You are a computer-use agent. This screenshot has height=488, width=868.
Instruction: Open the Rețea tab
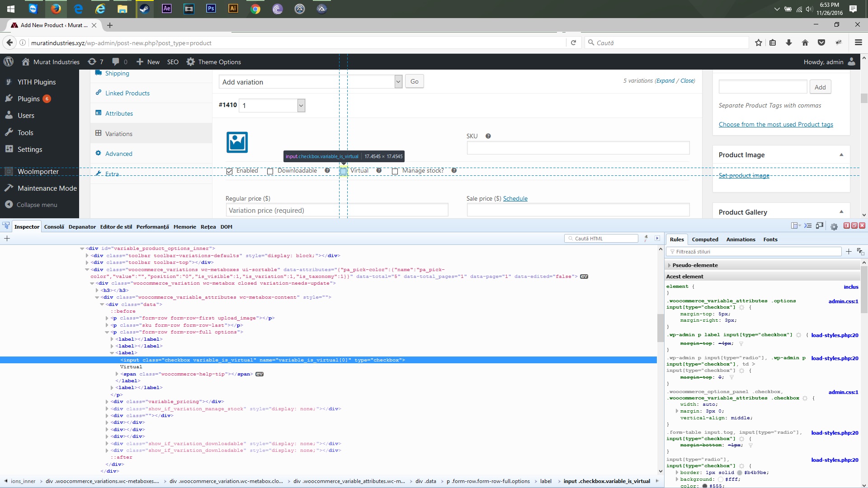click(208, 227)
